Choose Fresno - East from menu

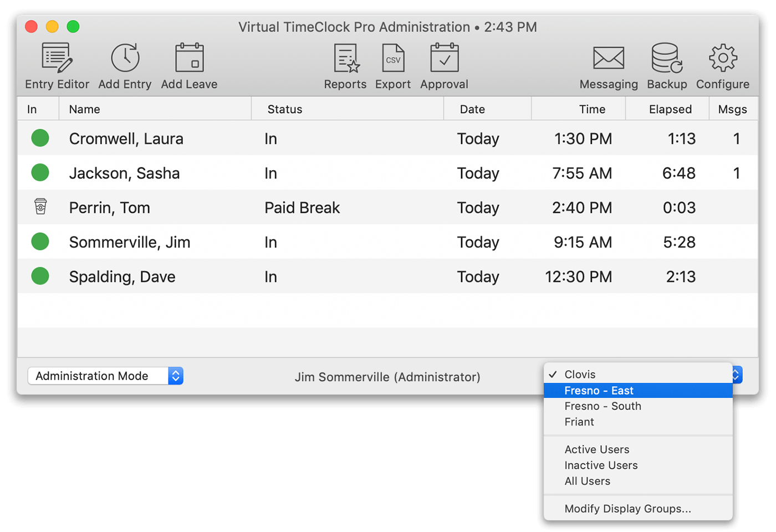click(x=638, y=391)
